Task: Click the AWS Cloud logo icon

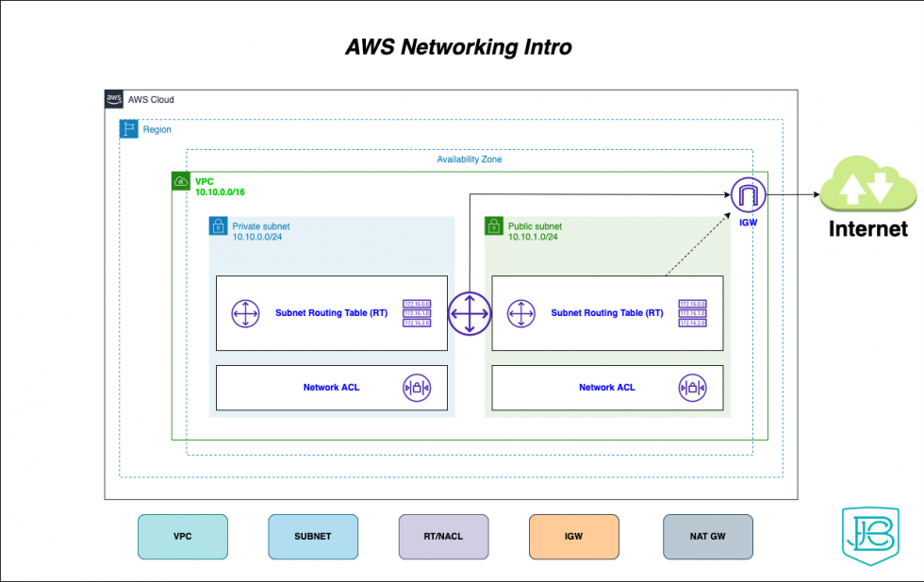Action: click(113, 99)
